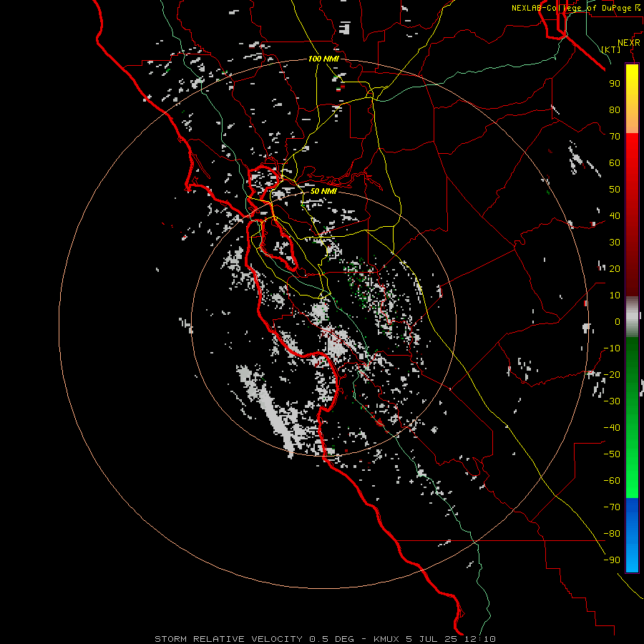Click the orange segment of the velocity color bar
644x644 pixels.
(x=632, y=120)
